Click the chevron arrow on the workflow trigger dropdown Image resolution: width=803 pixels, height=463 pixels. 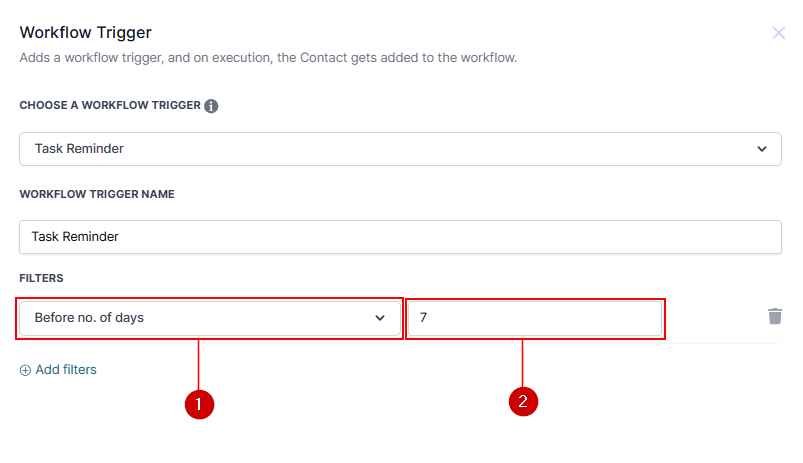coord(763,149)
